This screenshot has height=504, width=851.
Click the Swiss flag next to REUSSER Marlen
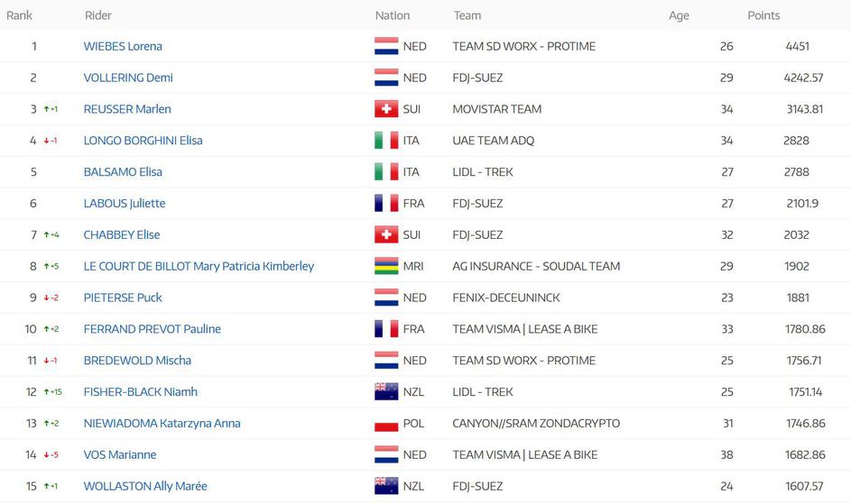(386, 109)
